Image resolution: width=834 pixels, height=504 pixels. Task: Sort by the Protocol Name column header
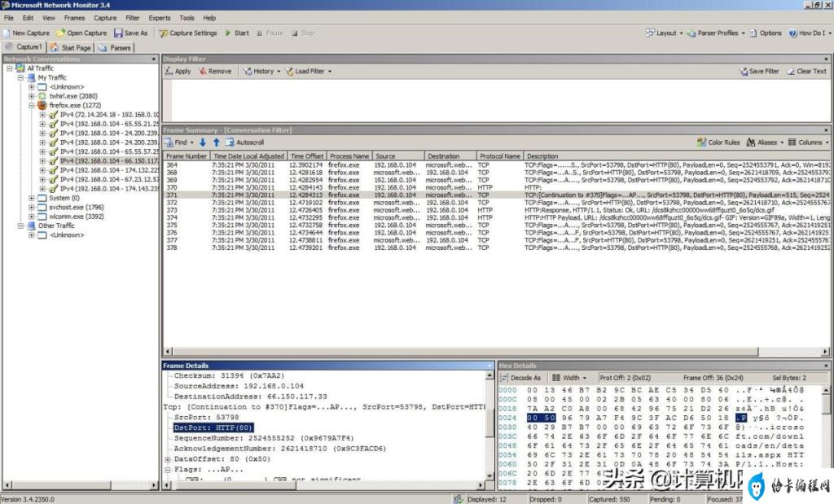pyautogui.click(x=499, y=156)
